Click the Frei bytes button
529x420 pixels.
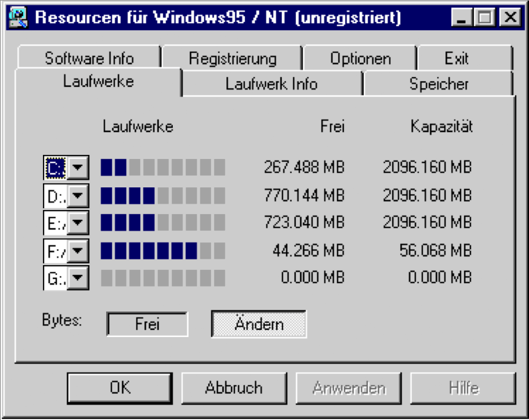[x=147, y=324]
